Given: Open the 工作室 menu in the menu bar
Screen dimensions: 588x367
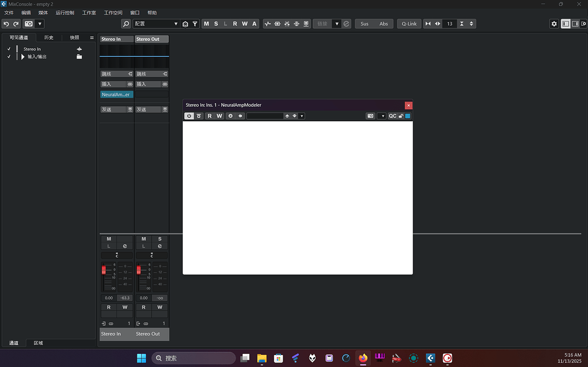Looking at the screenshot, I should (x=89, y=12).
